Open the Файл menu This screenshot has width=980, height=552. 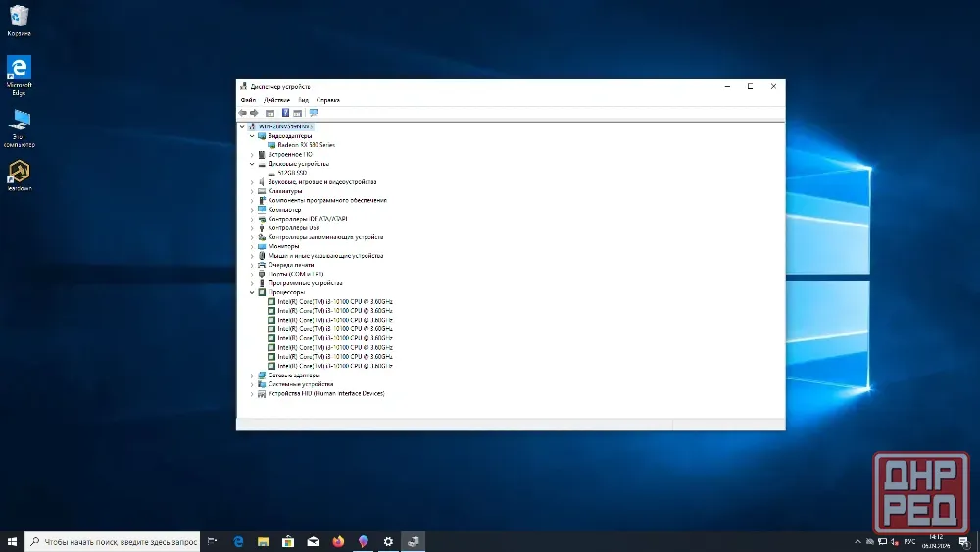pyautogui.click(x=248, y=100)
